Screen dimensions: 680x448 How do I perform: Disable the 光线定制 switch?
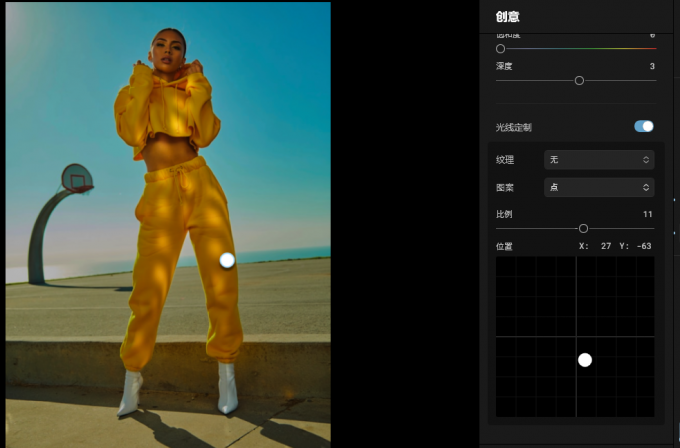point(644,126)
